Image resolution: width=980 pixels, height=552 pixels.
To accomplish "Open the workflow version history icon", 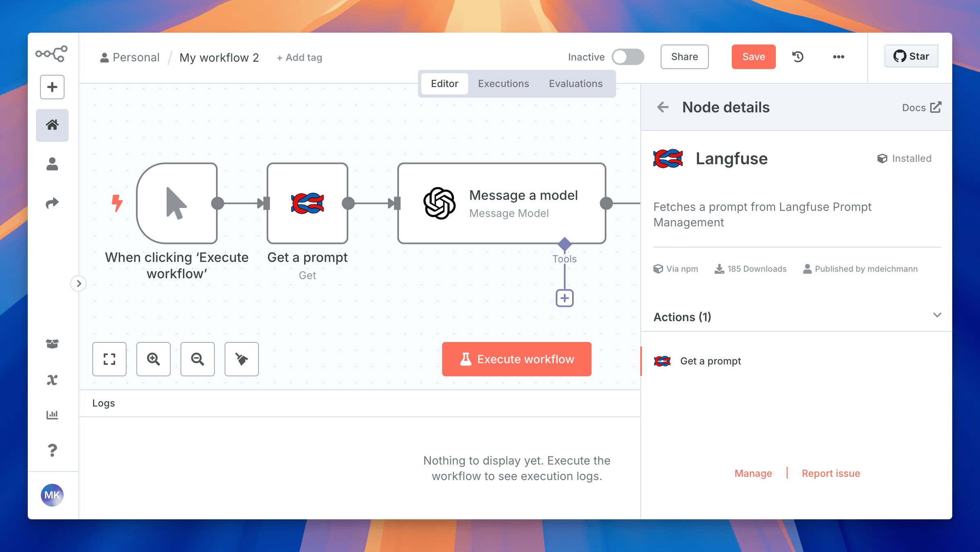I will (797, 57).
